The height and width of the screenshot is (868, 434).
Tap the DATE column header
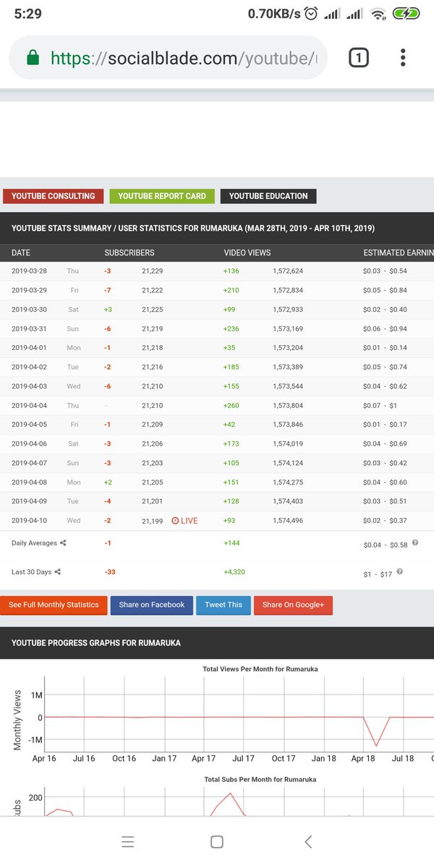(21, 253)
